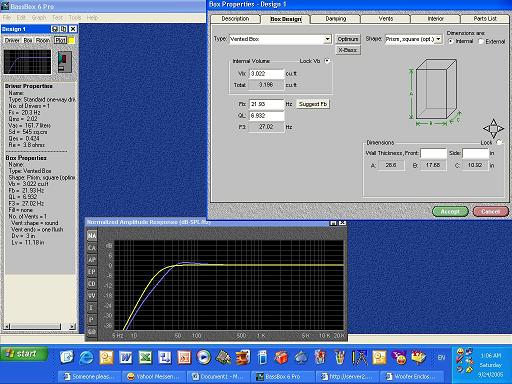The height and width of the screenshot is (384, 512).
Task: Launch Microsoft Word from quick launch
Action: (x=126, y=358)
